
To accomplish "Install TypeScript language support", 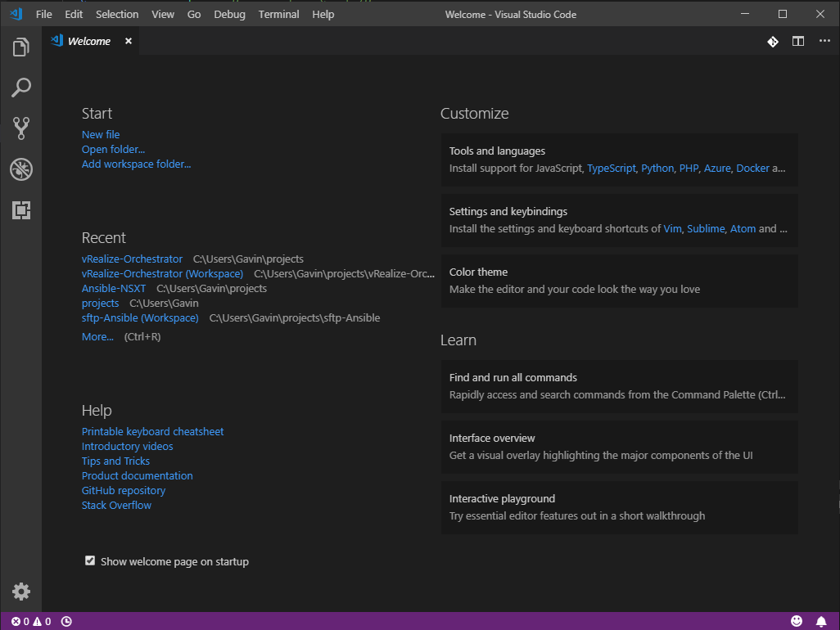I will (x=612, y=168).
